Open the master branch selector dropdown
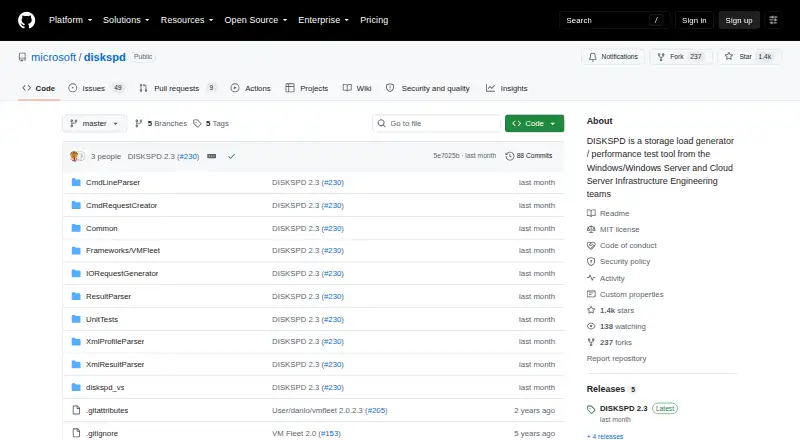Screen dimensions: 800x440 click(94, 124)
